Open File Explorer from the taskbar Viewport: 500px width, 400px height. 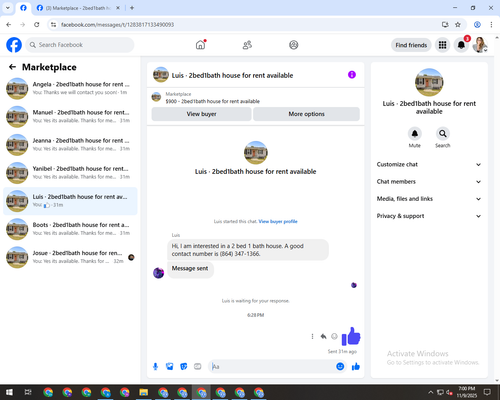coord(144,392)
